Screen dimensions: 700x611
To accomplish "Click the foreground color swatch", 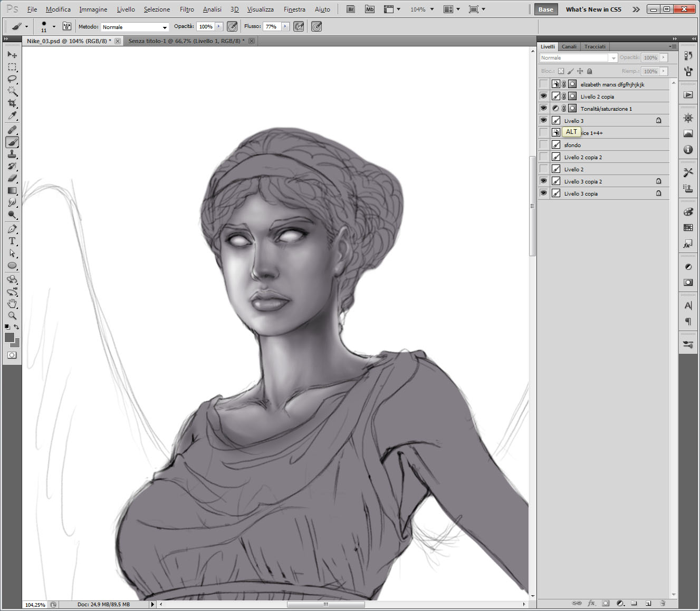I will [x=9, y=338].
